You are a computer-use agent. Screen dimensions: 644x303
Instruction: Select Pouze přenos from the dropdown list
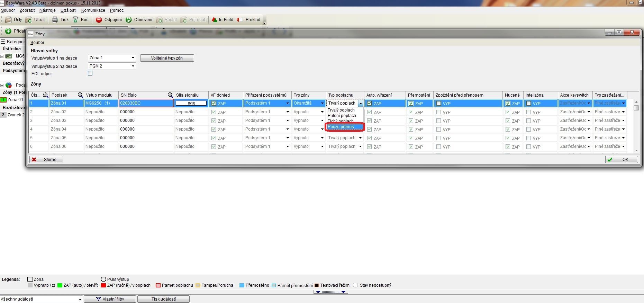345,127
